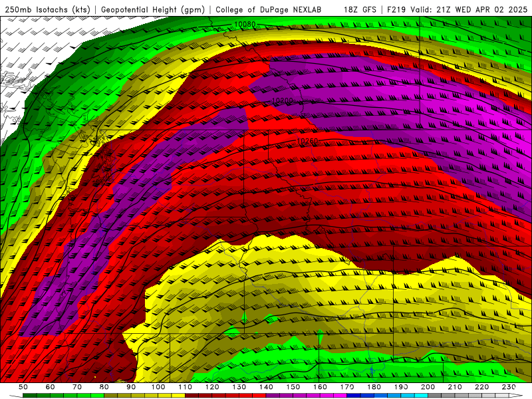Click the 180 value on the legend
This screenshot has width=532, height=399.
pos(374,387)
